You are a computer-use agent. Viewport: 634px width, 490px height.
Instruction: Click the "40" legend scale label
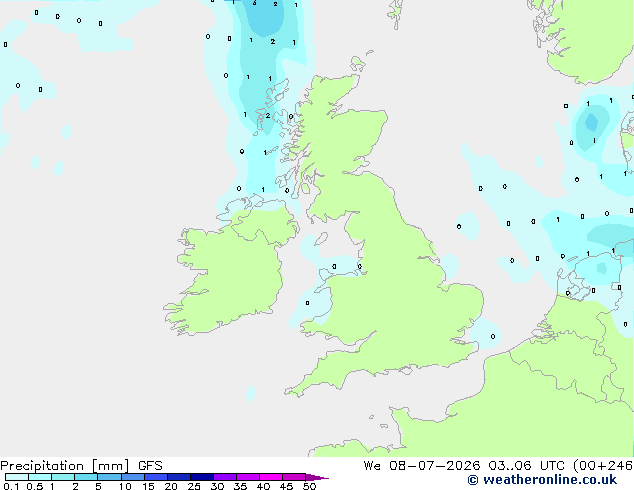point(263,486)
